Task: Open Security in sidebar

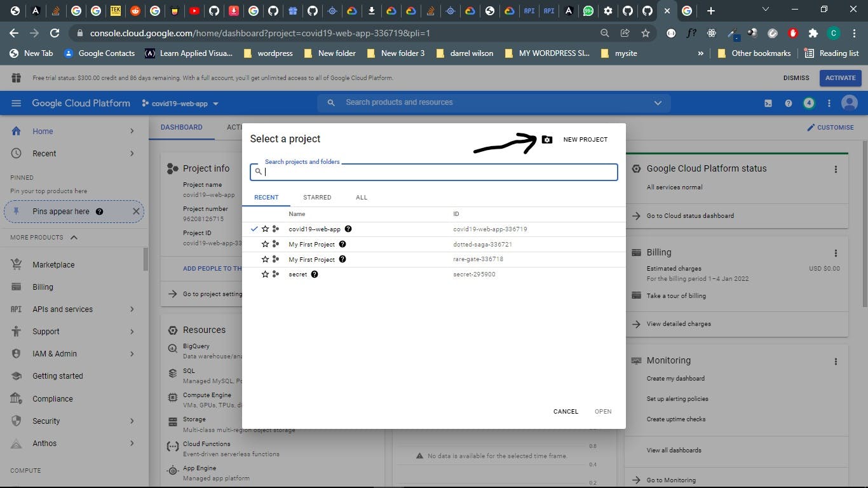Action: point(46,421)
